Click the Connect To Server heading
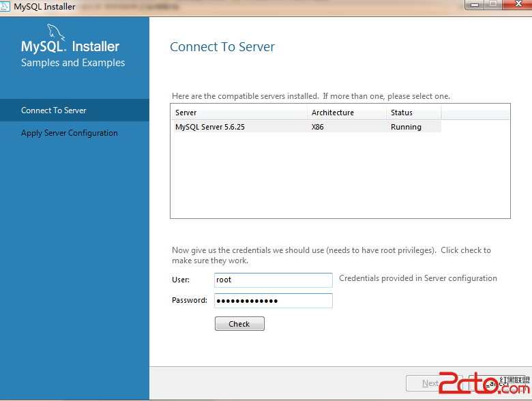Image resolution: width=532 pixels, height=401 pixels. 222,47
